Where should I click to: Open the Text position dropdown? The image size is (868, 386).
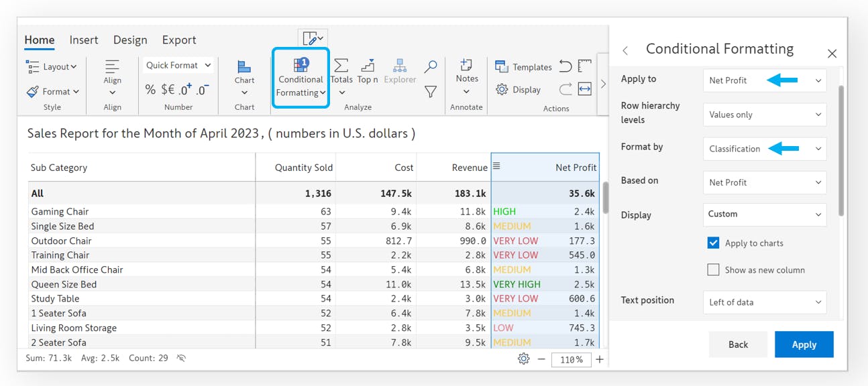tap(765, 302)
